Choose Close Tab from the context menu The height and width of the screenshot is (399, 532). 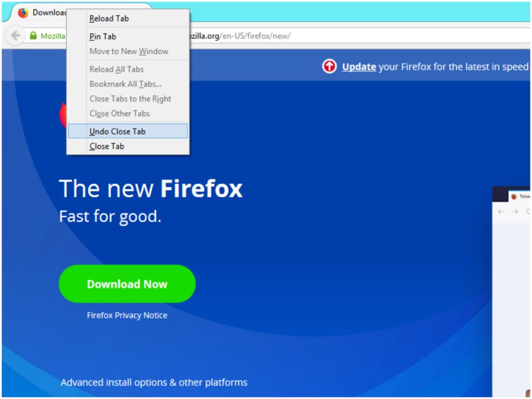(128, 146)
